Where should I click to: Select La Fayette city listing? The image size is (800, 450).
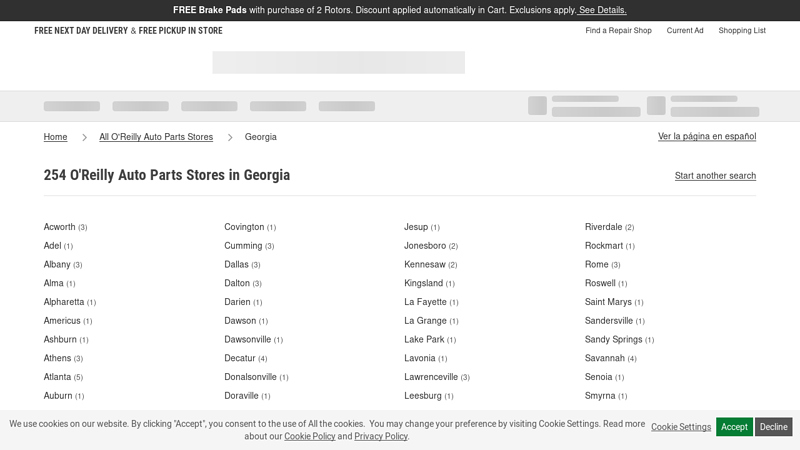pos(432,302)
